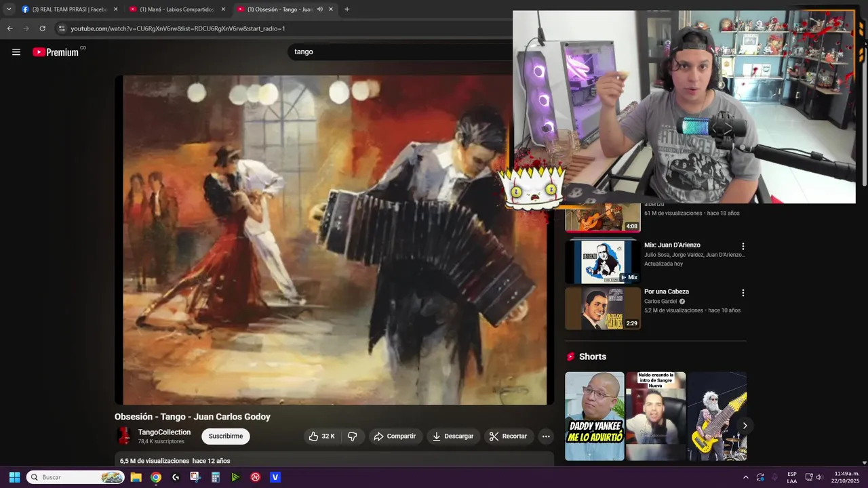Open TangoCollection channel name link
Viewport: 868px width, 488px height.
pos(164,432)
